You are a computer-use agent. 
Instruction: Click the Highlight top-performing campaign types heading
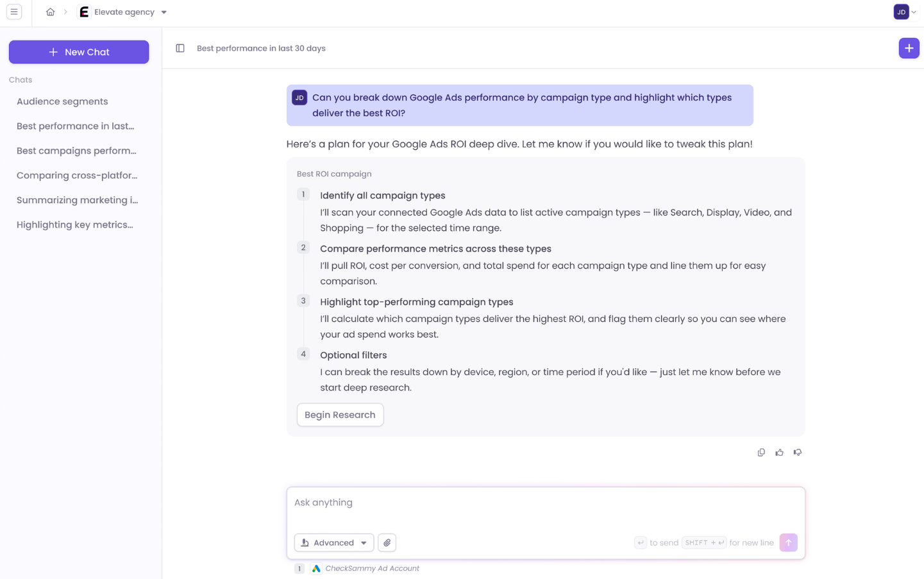(x=417, y=302)
